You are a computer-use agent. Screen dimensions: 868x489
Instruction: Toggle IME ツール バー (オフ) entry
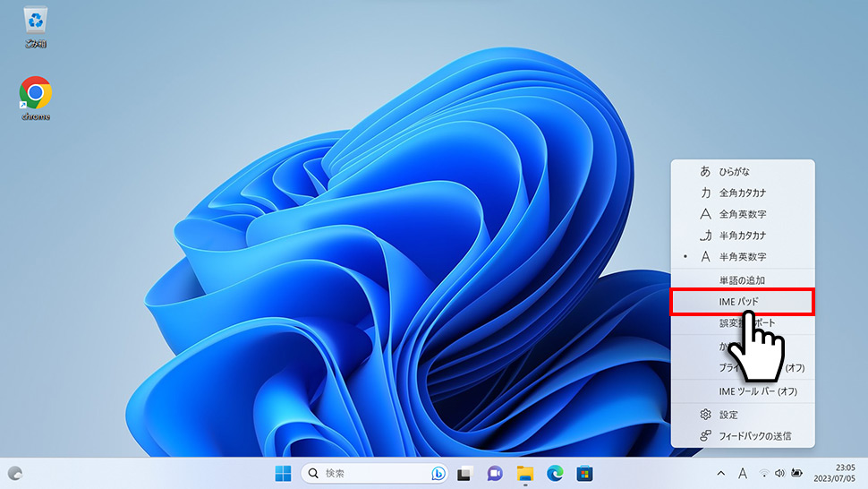743,391
